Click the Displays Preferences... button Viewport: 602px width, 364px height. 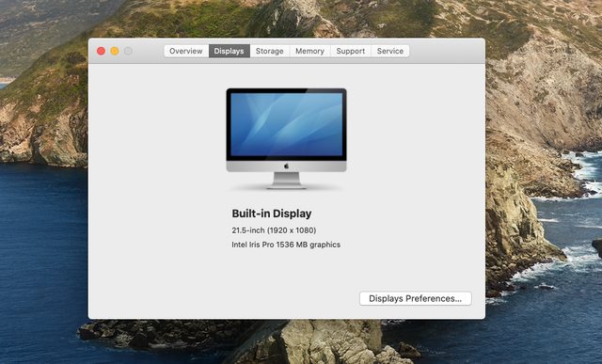point(416,299)
